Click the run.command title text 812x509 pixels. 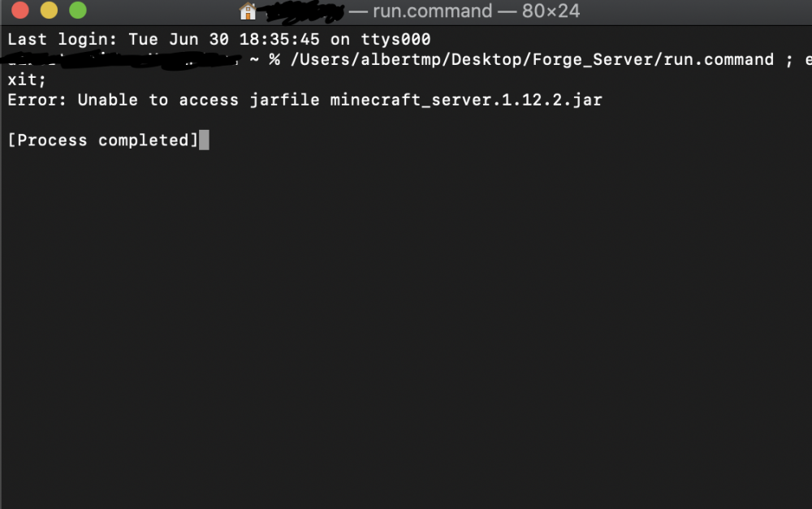(x=433, y=11)
